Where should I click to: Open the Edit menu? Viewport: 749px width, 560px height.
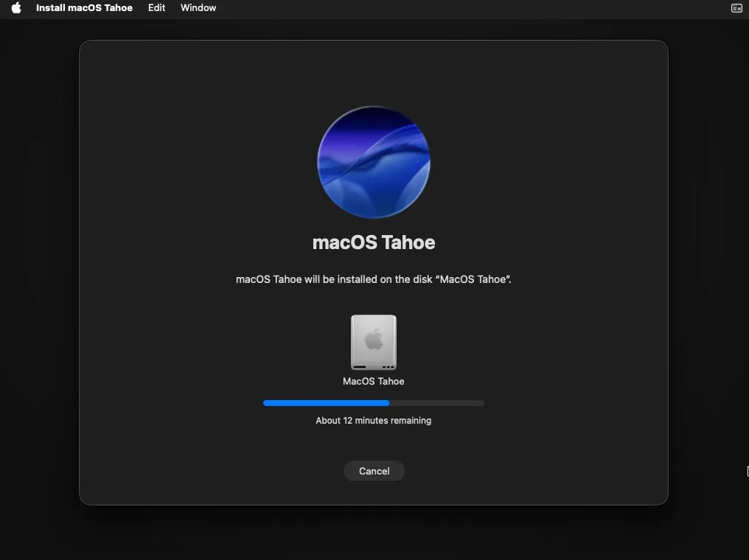coord(156,8)
